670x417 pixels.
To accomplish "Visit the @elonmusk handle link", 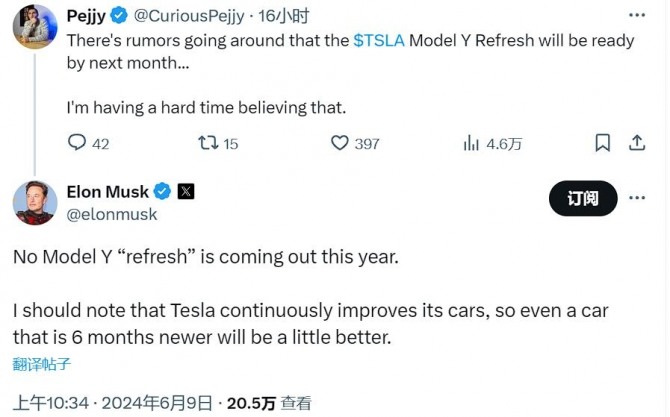I will [x=111, y=214].
